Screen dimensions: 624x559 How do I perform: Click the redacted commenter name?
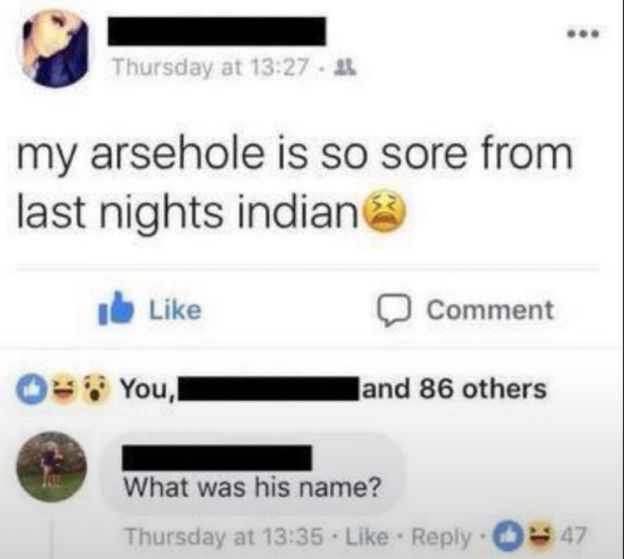[x=217, y=458]
